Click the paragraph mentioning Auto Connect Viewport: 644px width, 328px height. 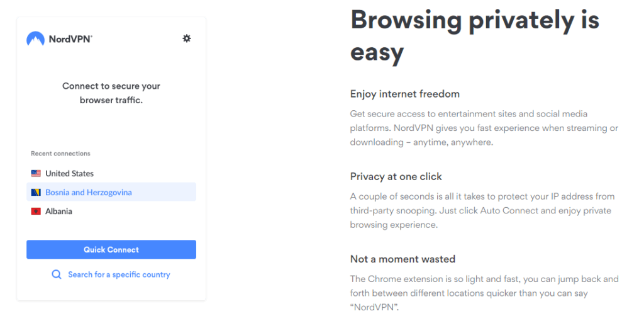tap(482, 210)
